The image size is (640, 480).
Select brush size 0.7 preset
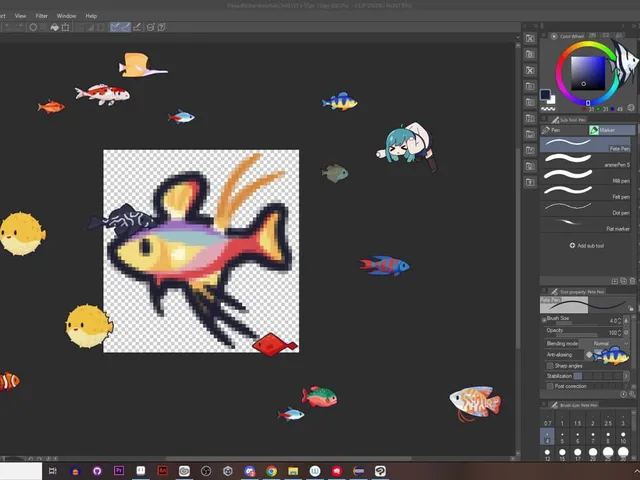tap(547, 420)
